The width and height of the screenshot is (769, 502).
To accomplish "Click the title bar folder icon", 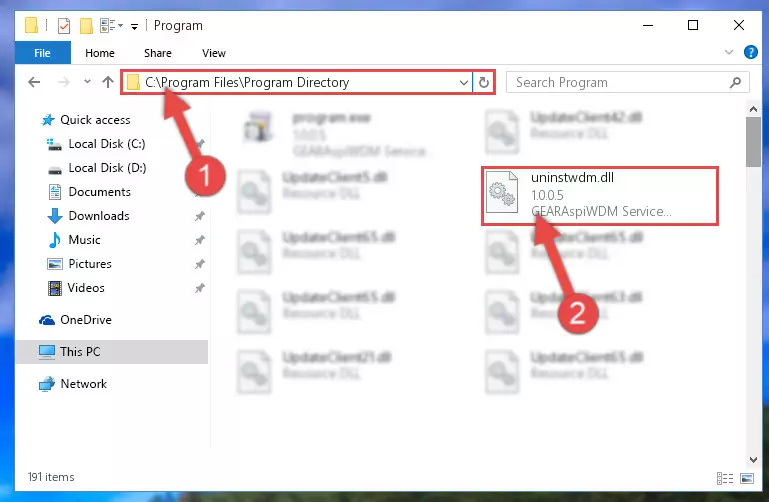I will point(31,25).
